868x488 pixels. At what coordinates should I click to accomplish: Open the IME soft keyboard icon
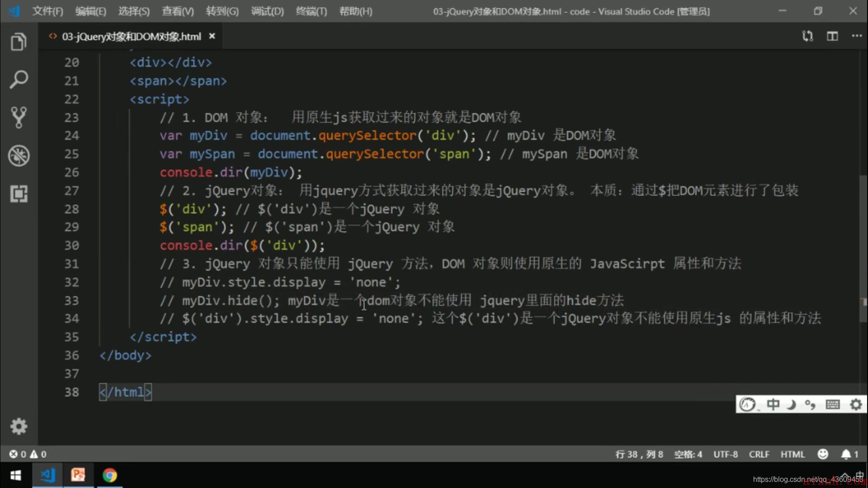pyautogui.click(x=832, y=404)
